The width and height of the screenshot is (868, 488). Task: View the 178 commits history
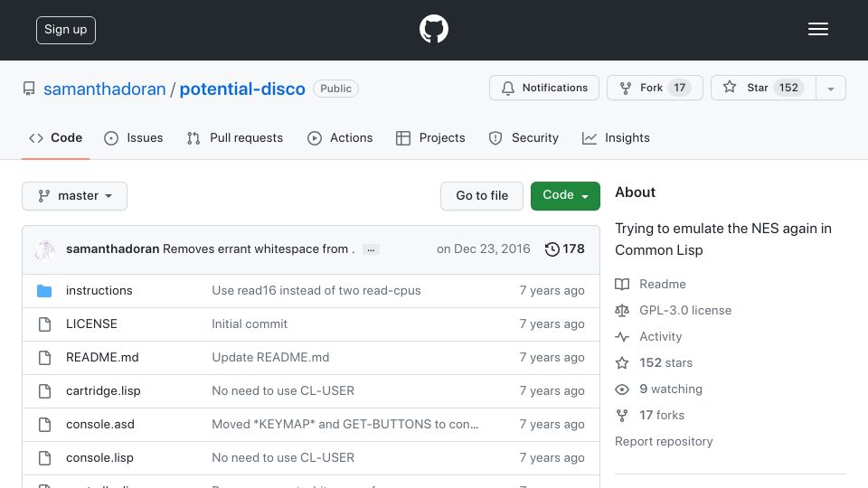[x=564, y=249]
